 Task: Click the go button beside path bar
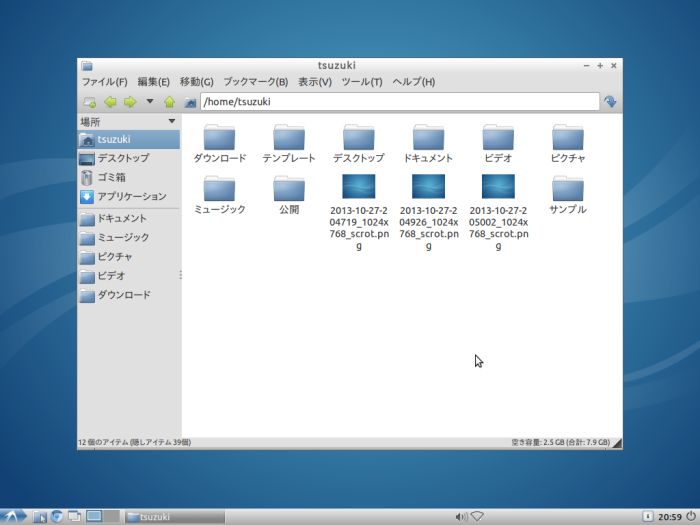[610, 102]
